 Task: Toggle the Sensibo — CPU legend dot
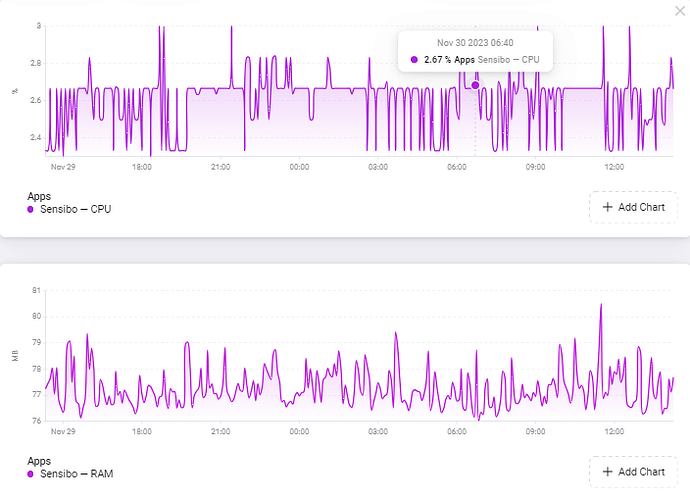pos(30,209)
